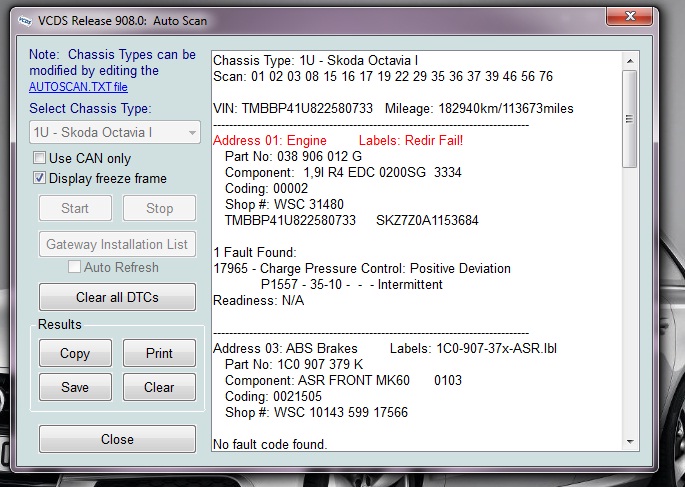The width and height of the screenshot is (685, 487).
Task: Click 'Part No: 1C0 907 379 K'
Action: pyautogui.click(x=294, y=364)
